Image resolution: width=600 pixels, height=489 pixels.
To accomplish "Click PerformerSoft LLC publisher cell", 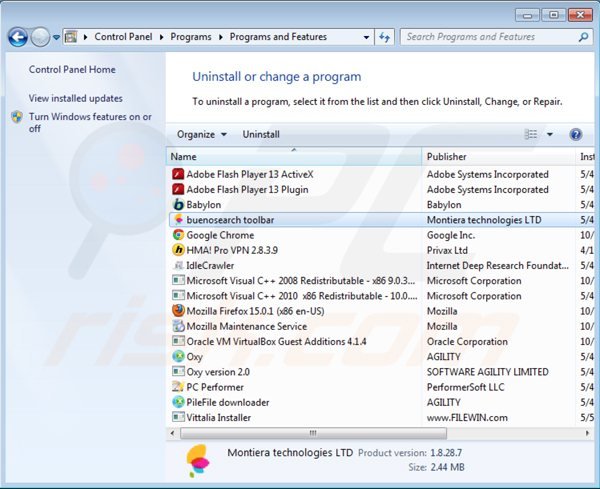I will pos(465,387).
